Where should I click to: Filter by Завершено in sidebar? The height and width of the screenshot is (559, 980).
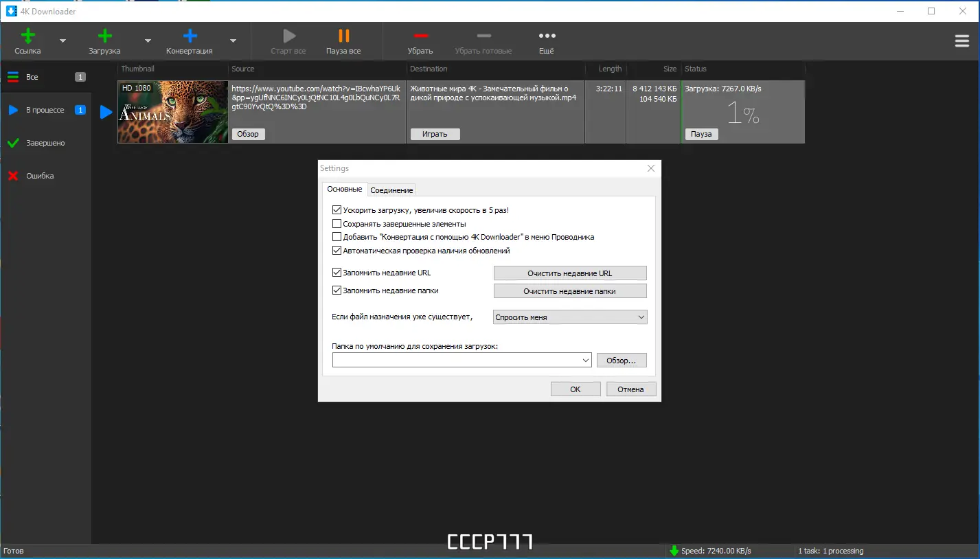point(45,143)
